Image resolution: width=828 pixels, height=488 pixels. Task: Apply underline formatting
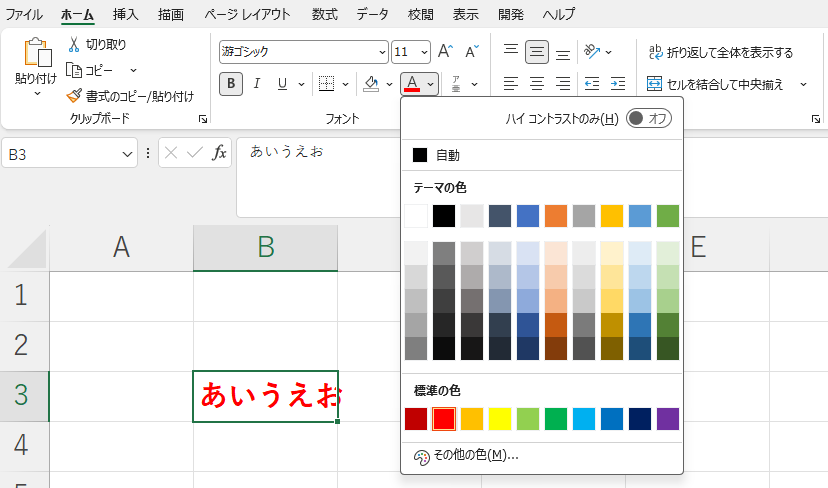(283, 83)
